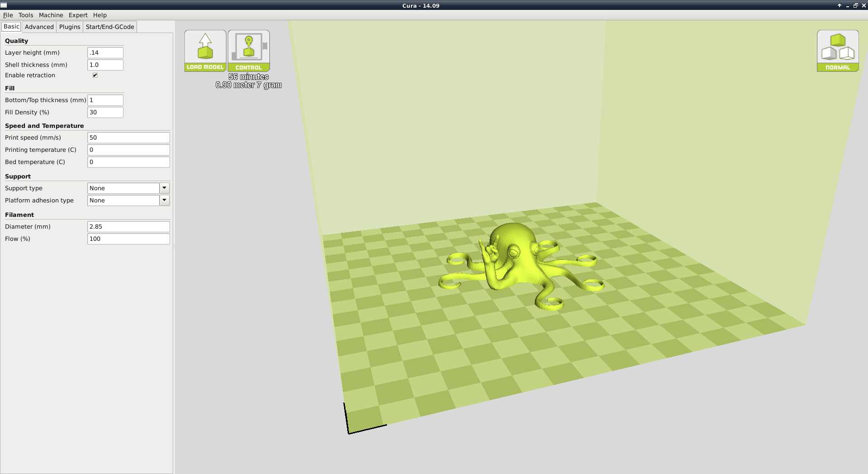Click the 'Enable retraction' label
868x474 pixels.
coord(30,75)
